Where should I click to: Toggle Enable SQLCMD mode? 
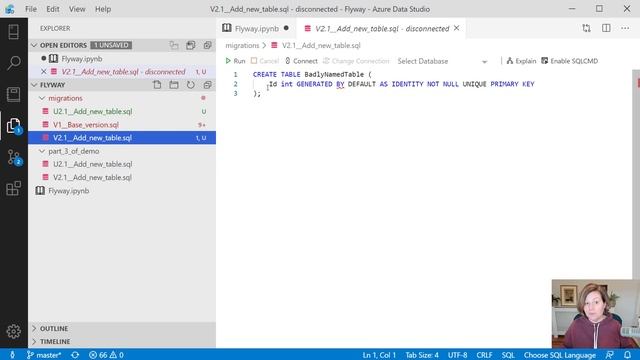[569, 61]
